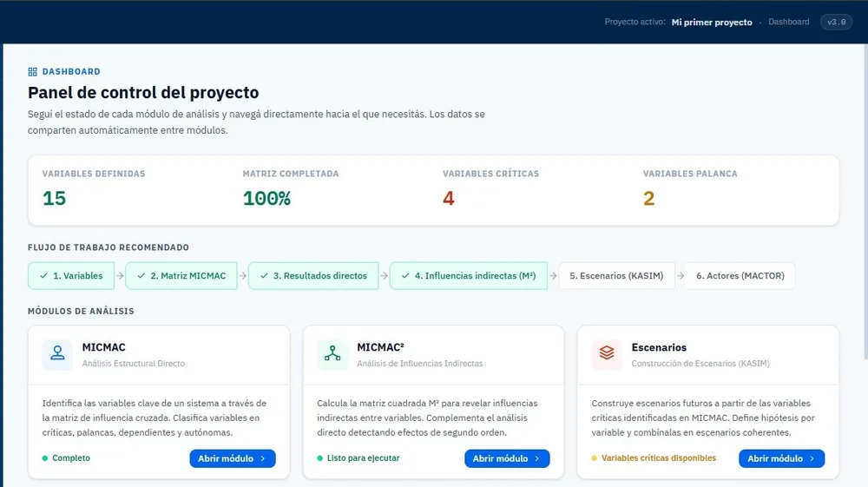The height and width of the screenshot is (487, 868).
Task: Click checkmark icon on 4. Influencias indirectas step
Action: (405, 275)
